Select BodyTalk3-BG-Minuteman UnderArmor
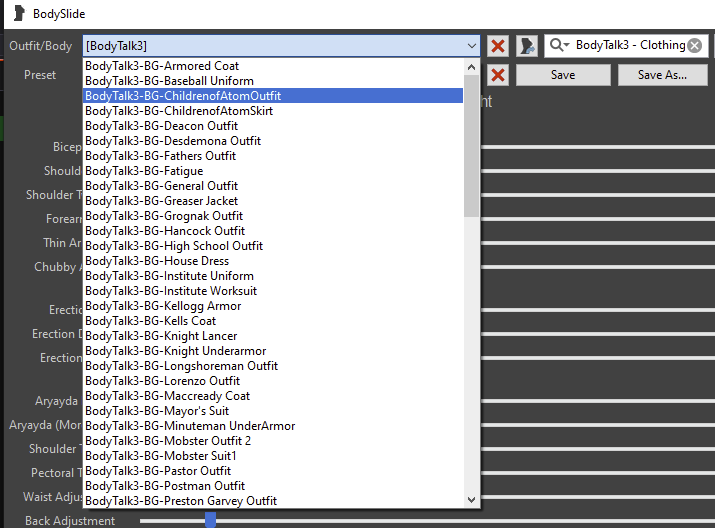715x528 pixels. click(273, 426)
